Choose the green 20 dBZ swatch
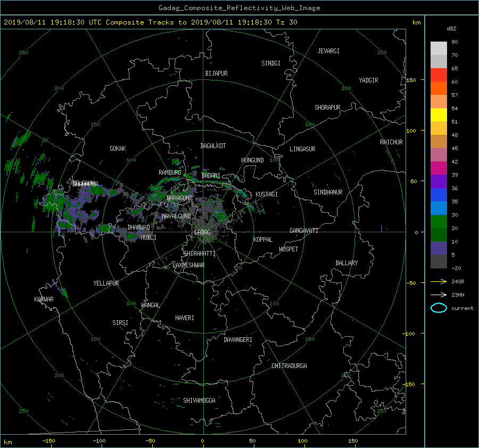 [439, 222]
